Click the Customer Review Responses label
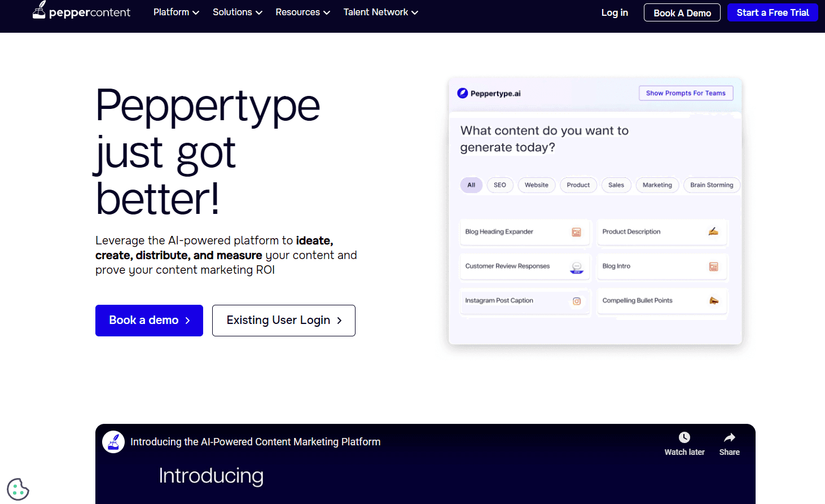 tap(507, 266)
